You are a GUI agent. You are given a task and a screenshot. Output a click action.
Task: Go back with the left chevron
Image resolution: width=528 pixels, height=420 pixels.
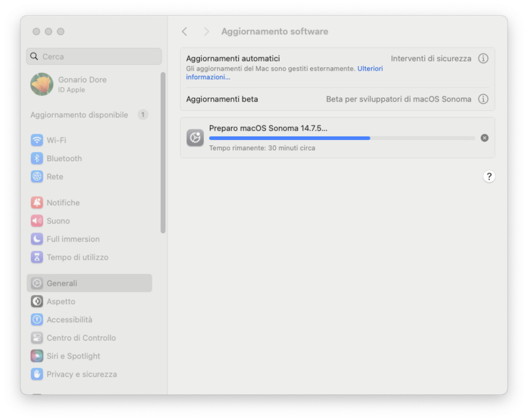(x=185, y=32)
